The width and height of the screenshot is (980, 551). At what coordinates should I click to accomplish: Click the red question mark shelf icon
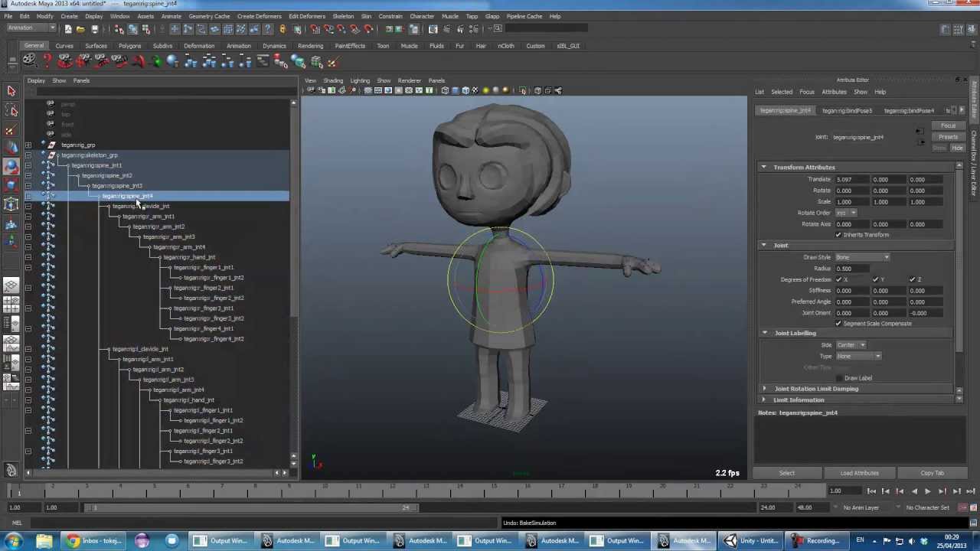(47, 61)
